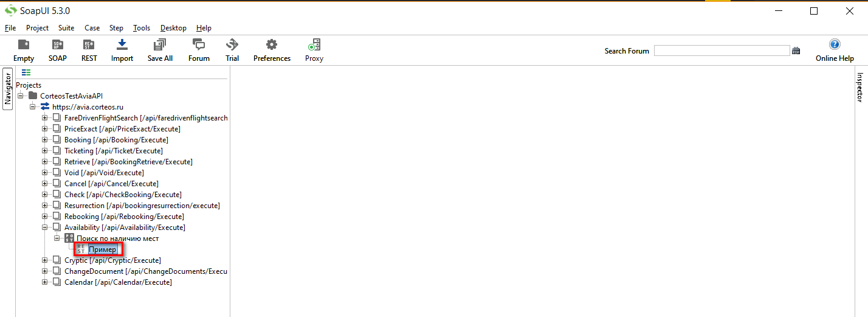Toggle the Inspector side panel tab

tap(860, 87)
